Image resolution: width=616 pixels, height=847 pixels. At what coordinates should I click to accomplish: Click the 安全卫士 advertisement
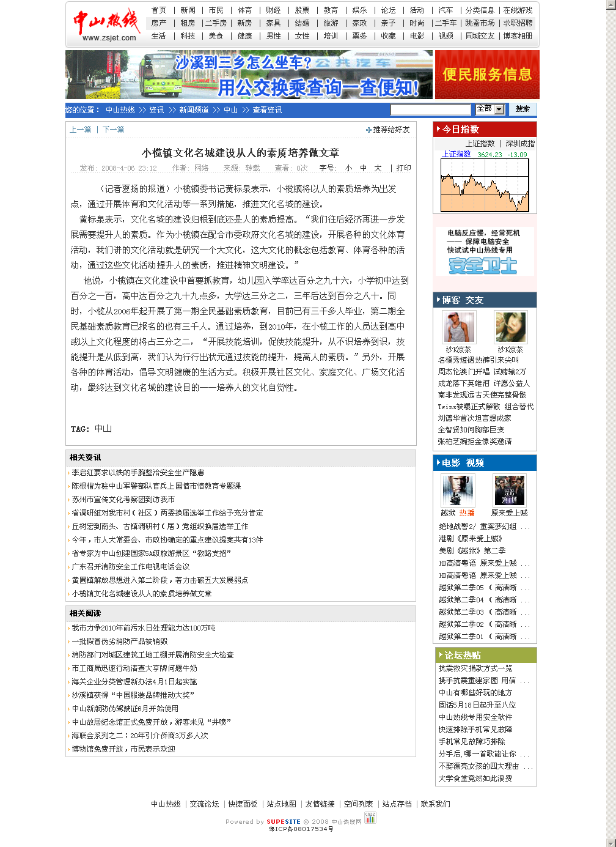click(x=485, y=251)
